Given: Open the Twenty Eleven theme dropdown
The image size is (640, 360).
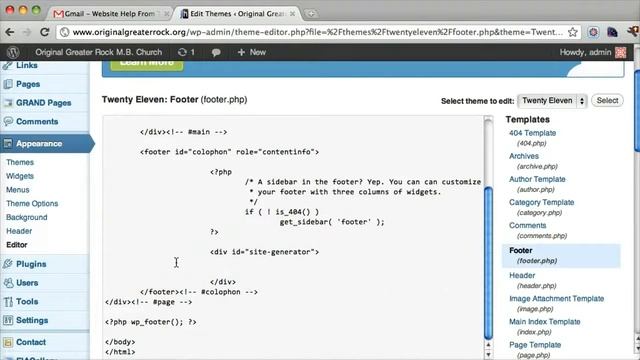Looking at the screenshot, I should pos(552,100).
